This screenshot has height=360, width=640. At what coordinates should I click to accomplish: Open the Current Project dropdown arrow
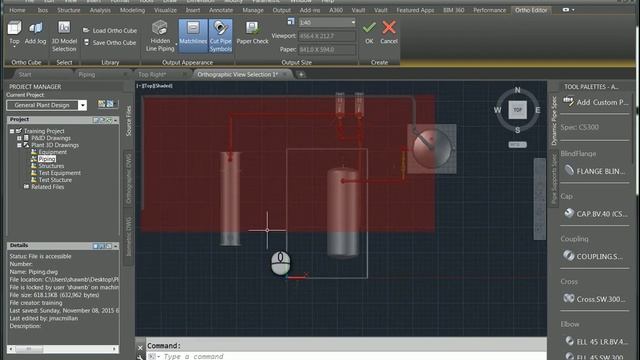[x=82, y=105]
